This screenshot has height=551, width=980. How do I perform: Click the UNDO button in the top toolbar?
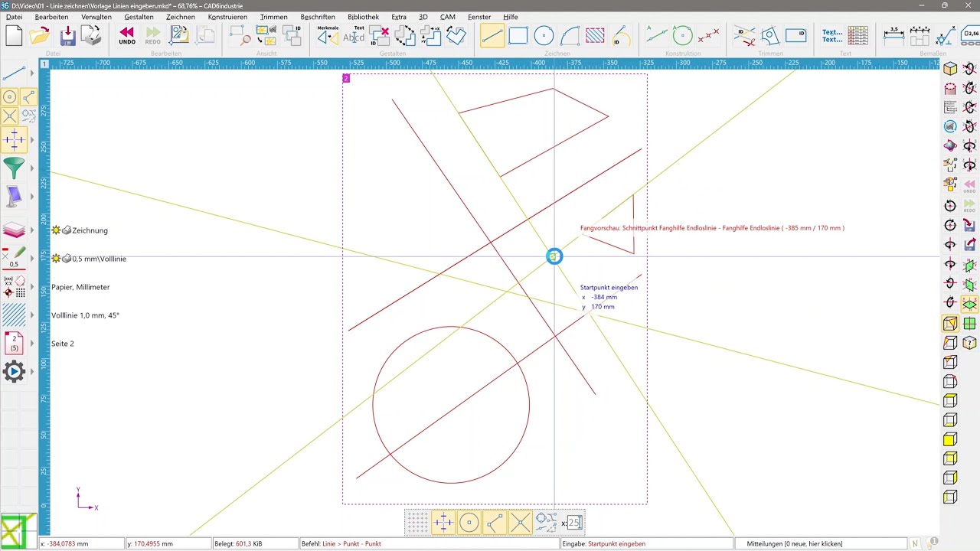(127, 35)
